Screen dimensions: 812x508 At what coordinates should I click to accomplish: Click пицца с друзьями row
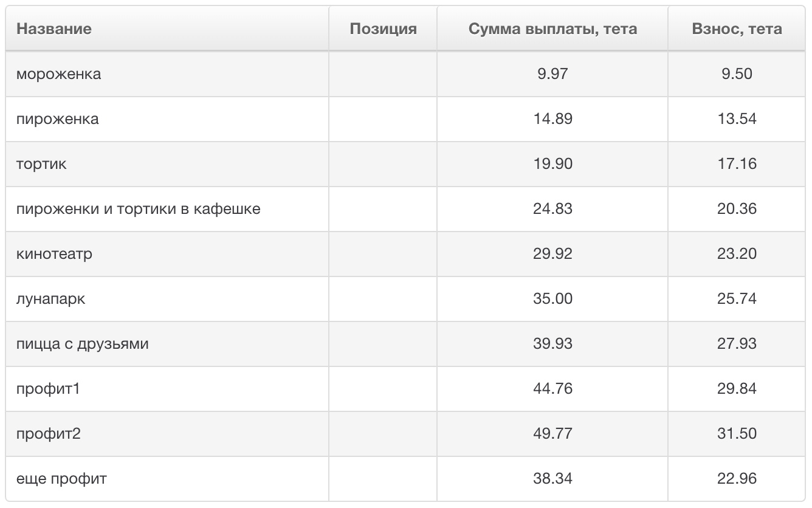point(82,344)
